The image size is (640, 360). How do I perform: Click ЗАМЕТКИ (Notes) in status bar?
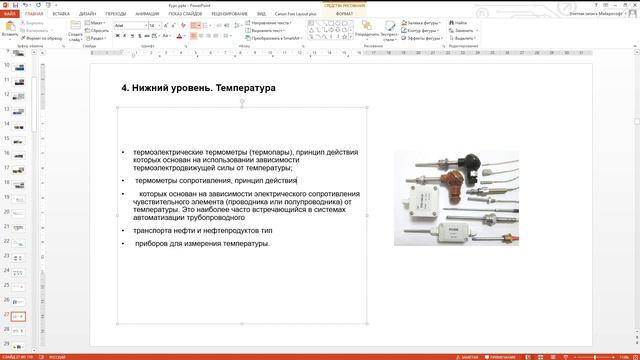coord(467,357)
